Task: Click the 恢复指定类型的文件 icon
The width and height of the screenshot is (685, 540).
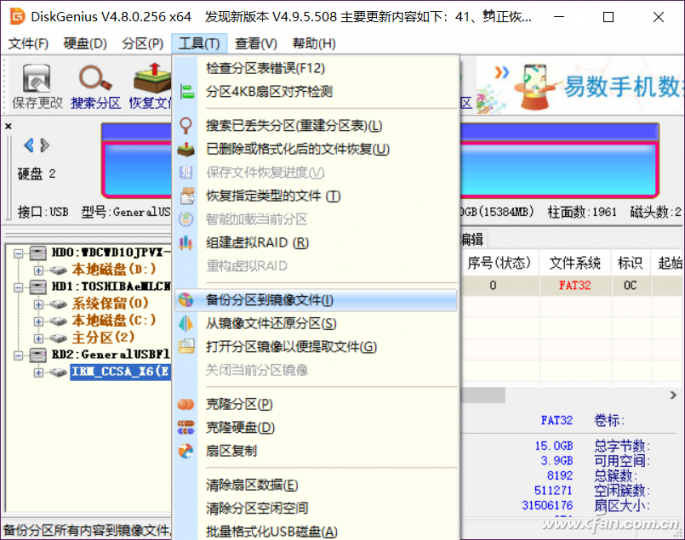Action: pos(187,196)
